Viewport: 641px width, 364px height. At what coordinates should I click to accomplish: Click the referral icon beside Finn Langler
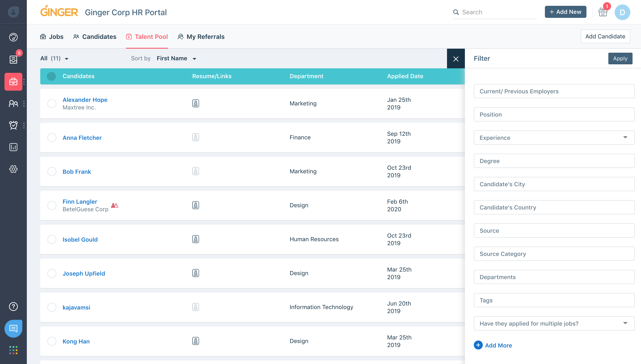(x=114, y=205)
